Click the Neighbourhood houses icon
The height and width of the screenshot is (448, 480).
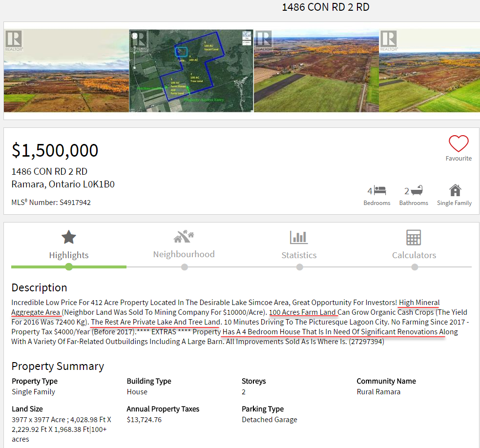click(x=184, y=237)
